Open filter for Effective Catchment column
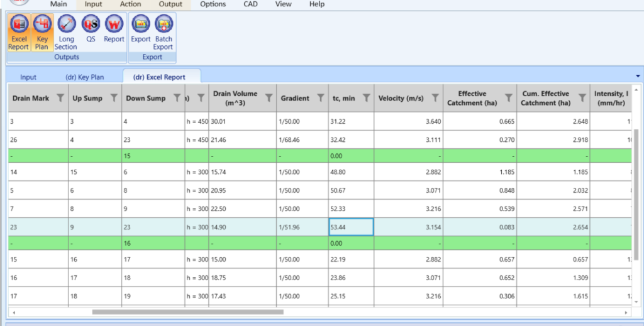Screen dimensions: 644x326 tap(508, 97)
